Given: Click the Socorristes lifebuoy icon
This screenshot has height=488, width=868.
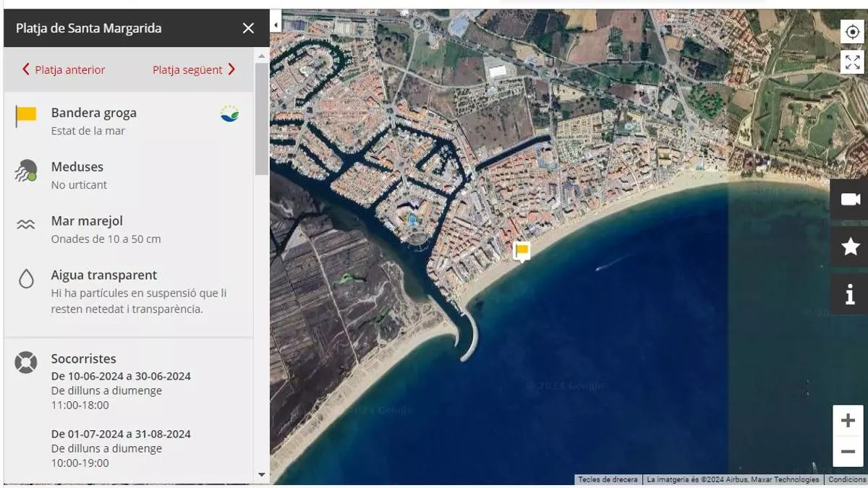Looking at the screenshot, I should tap(26, 362).
